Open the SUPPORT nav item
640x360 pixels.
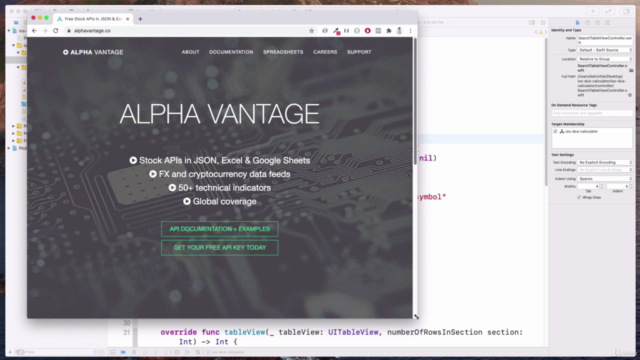click(x=359, y=52)
